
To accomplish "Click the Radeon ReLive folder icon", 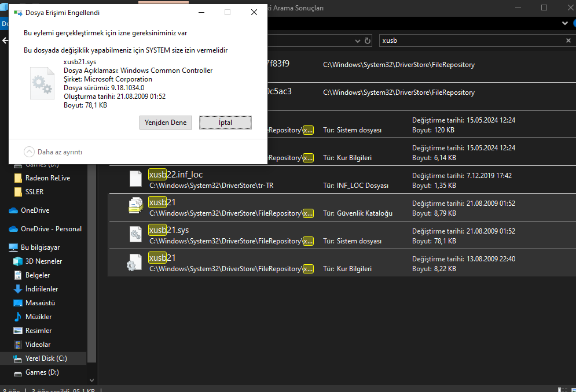I will (17, 178).
